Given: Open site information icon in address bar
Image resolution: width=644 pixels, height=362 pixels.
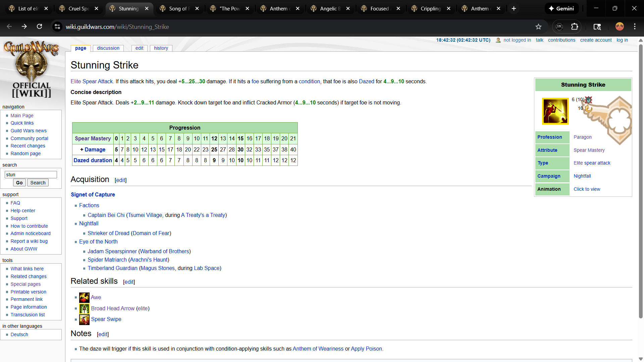Looking at the screenshot, I should click(57, 27).
